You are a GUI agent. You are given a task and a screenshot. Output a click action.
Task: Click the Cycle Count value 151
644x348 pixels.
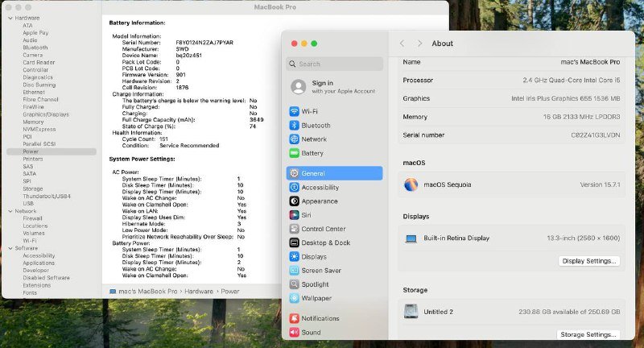tap(163, 139)
